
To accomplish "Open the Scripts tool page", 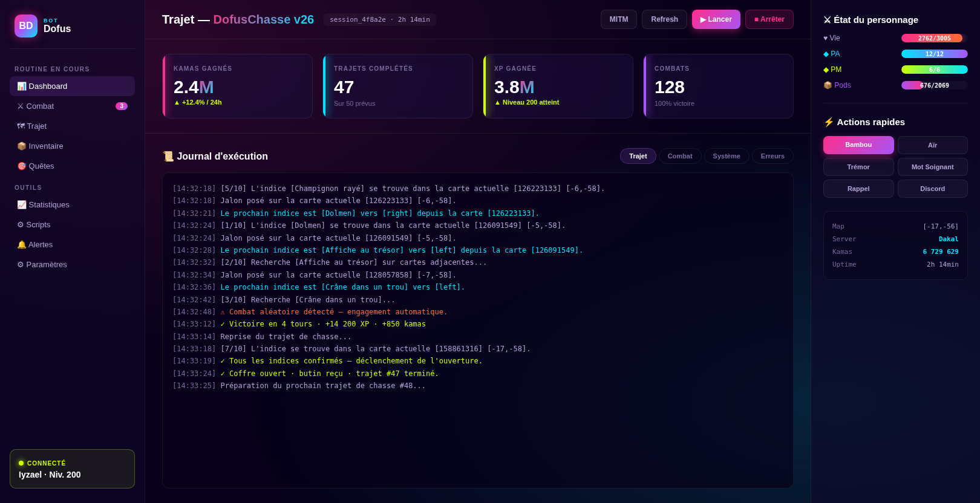I will pos(72,224).
